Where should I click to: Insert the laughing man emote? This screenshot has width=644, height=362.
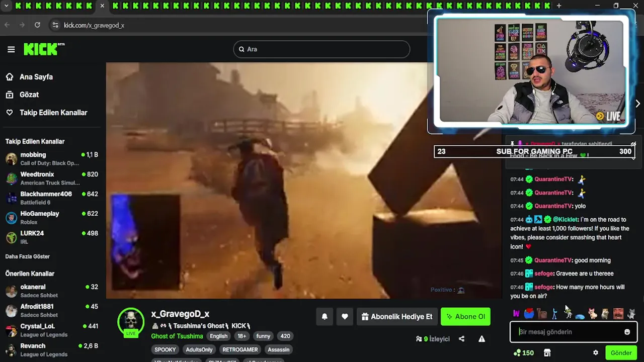click(x=618, y=314)
